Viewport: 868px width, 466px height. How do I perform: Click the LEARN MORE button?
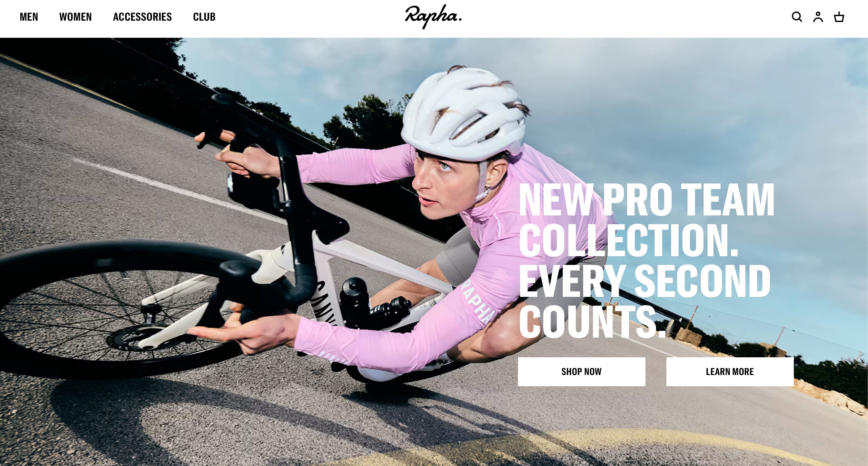pos(730,372)
